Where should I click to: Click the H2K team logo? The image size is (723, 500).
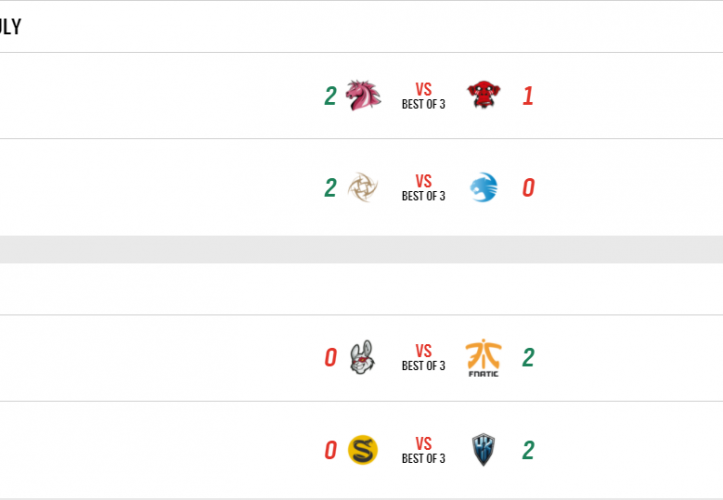point(484,451)
